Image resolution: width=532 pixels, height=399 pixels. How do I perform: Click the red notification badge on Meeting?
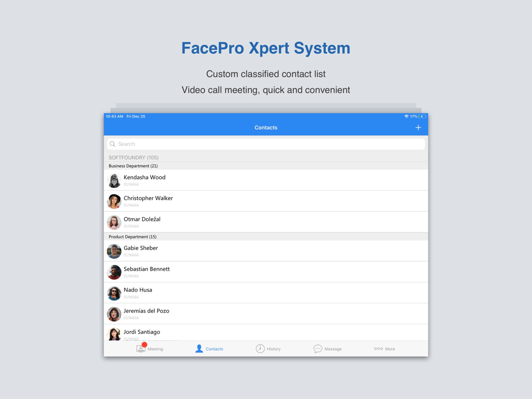tap(144, 345)
